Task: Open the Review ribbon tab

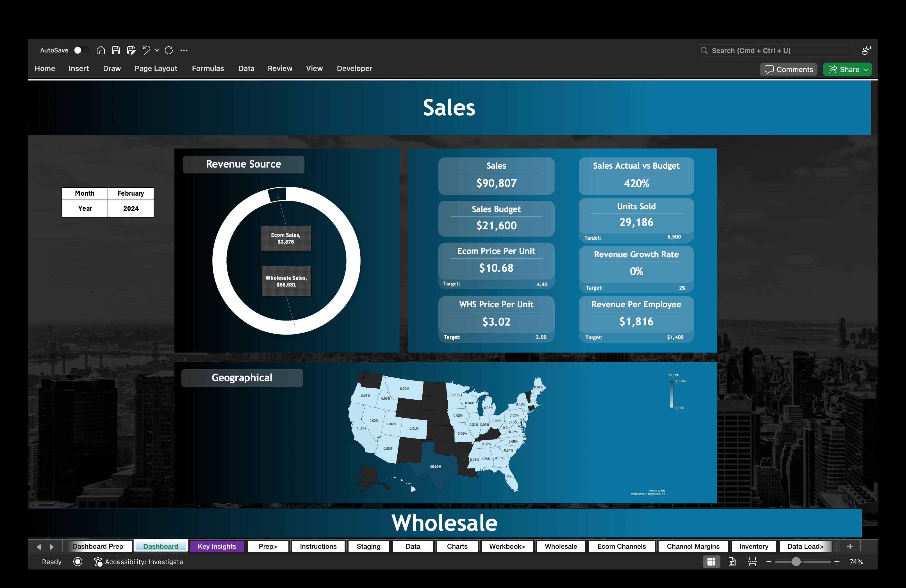Action: click(x=280, y=68)
